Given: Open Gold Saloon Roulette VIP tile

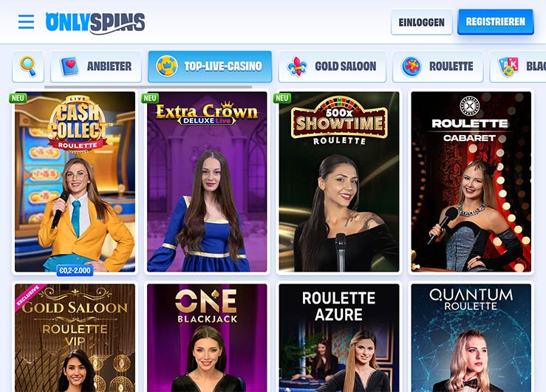Looking at the screenshot, I should tap(75, 337).
